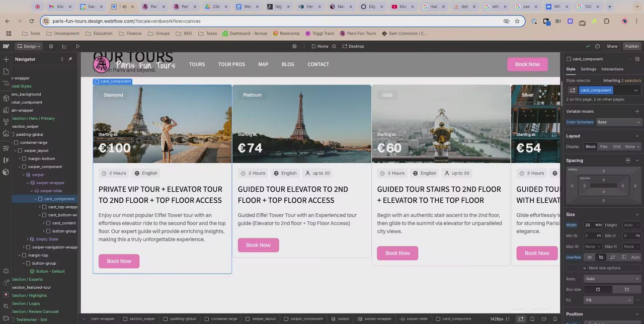Open the Add elements plus panel
The height and width of the screenshot is (324, 644).
6,59
